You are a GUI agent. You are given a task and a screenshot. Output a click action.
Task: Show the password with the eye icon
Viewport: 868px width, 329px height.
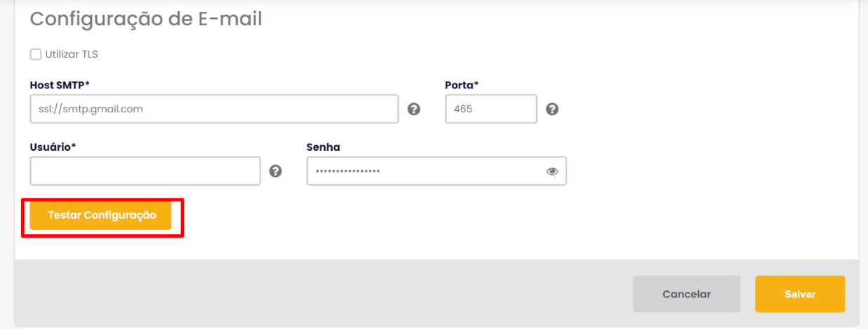coord(552,171)
